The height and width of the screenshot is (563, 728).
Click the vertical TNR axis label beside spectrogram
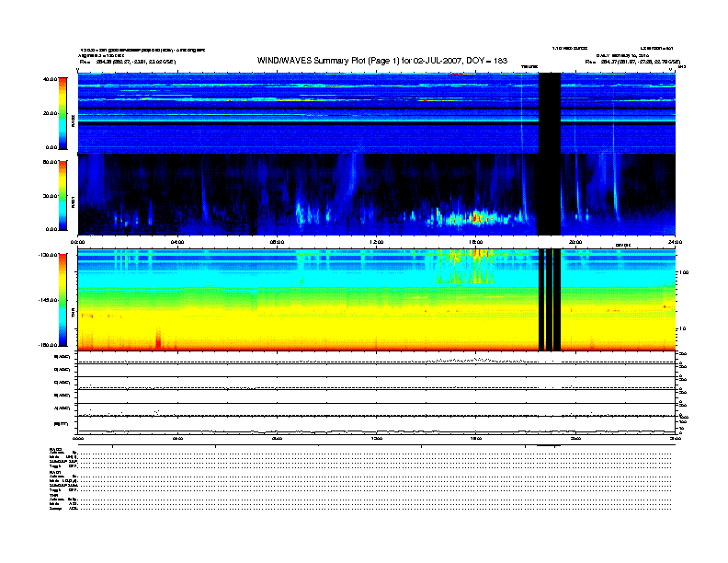pos(73,314)
